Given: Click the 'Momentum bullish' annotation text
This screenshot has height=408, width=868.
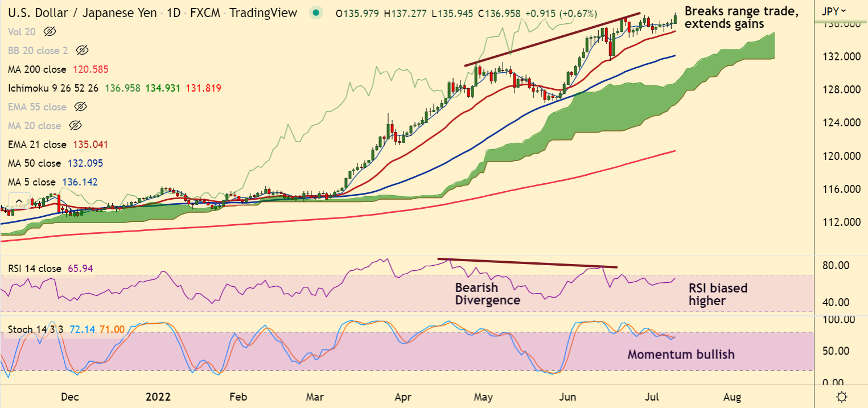Looking at the screenshot, I should (681, 355).
